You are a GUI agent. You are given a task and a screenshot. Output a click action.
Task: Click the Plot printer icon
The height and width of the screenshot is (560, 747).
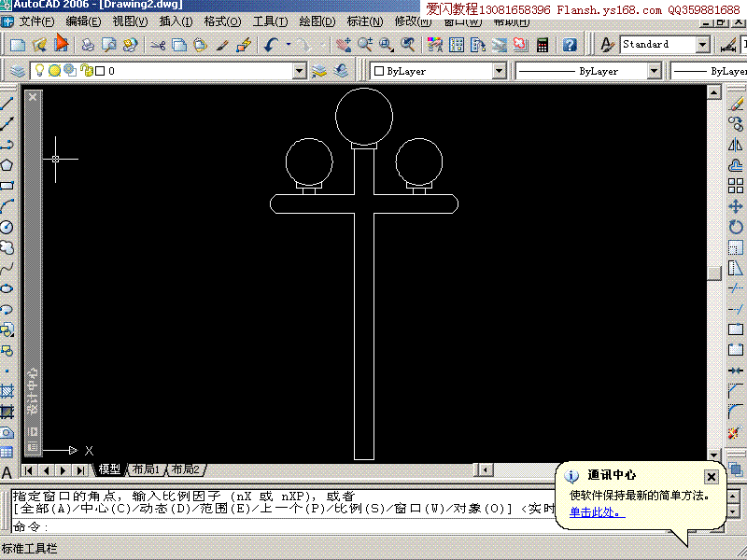click(88, 45)
